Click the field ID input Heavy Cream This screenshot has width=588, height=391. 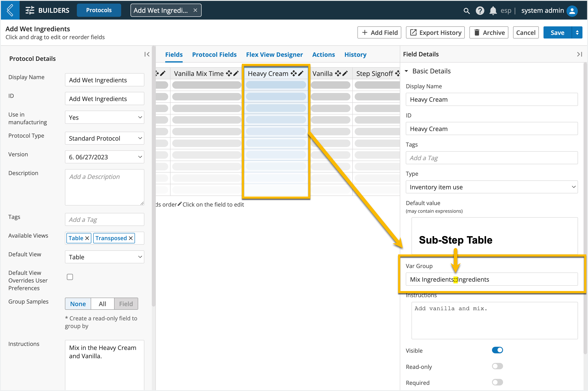coord(492,129)
